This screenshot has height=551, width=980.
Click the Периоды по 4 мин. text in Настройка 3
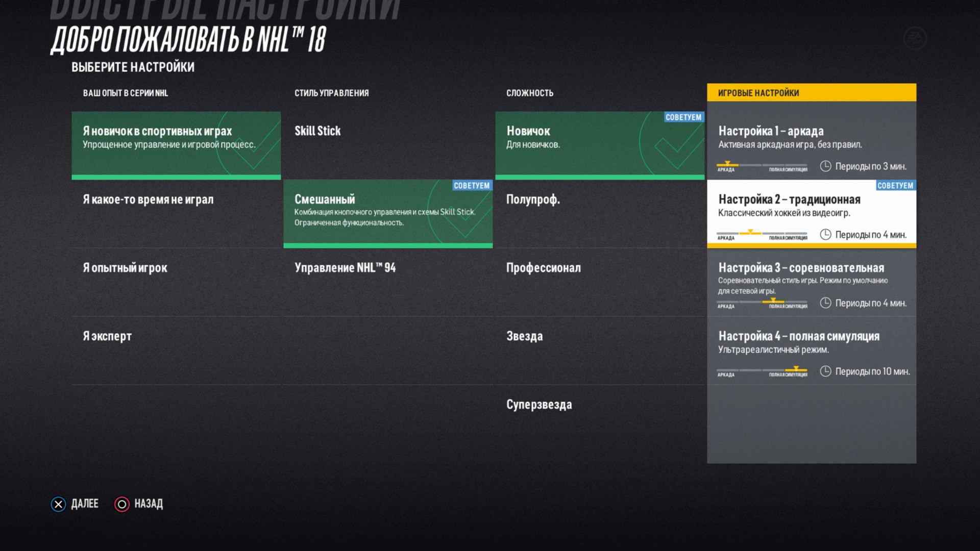(x=871, y=303)
